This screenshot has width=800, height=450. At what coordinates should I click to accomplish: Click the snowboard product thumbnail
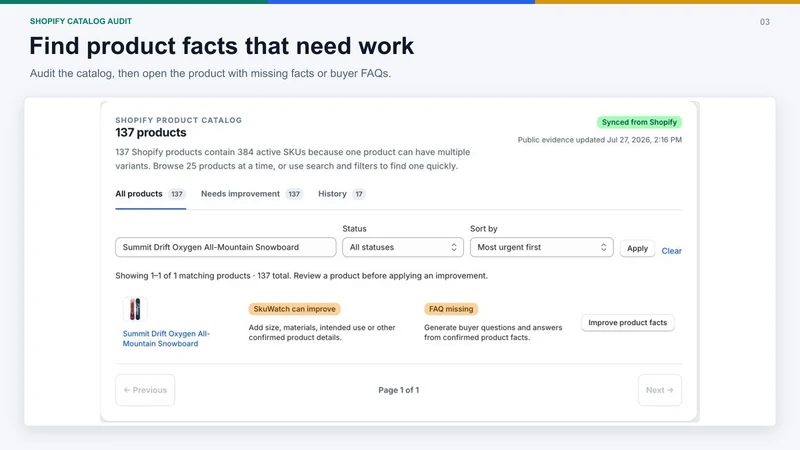[135, 309]
